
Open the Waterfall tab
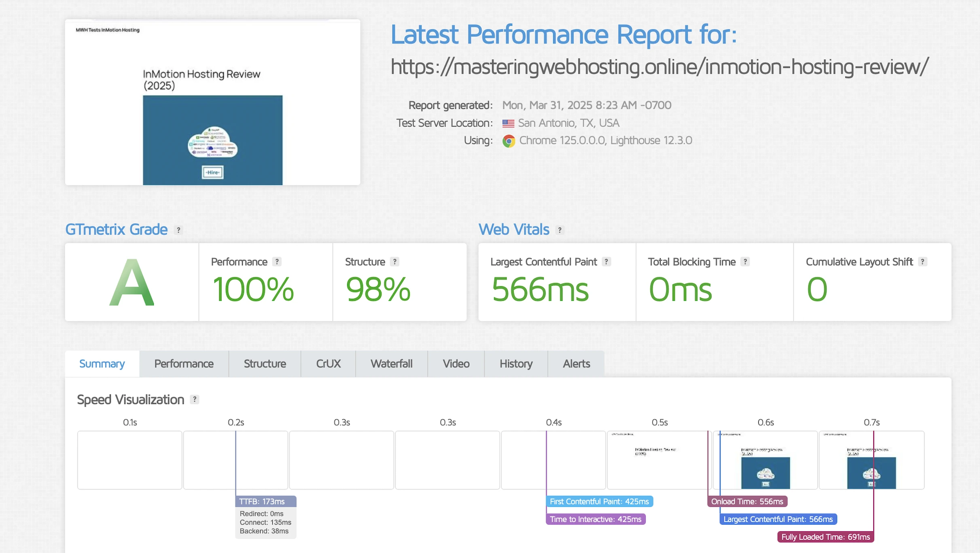(391, 364)
